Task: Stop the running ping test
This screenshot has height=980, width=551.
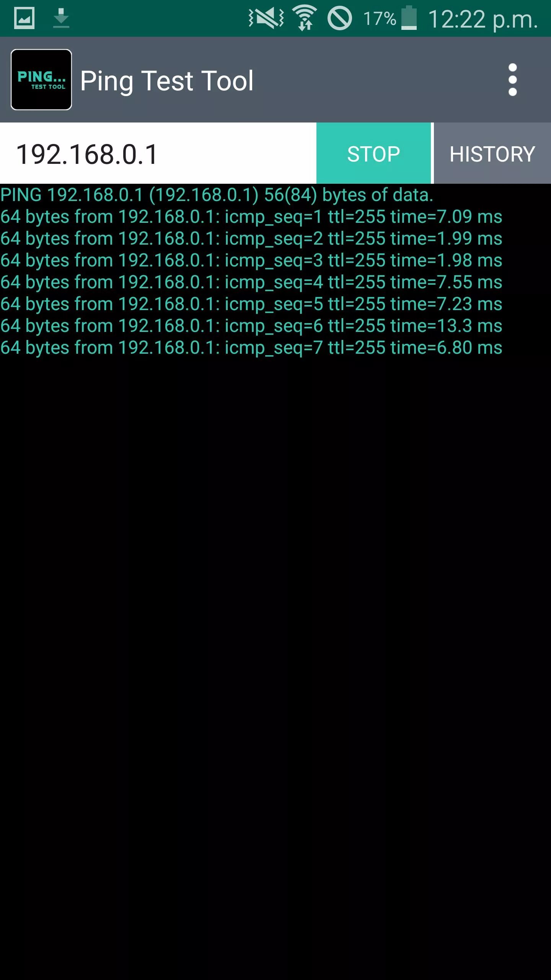Action: coord(373,153)
